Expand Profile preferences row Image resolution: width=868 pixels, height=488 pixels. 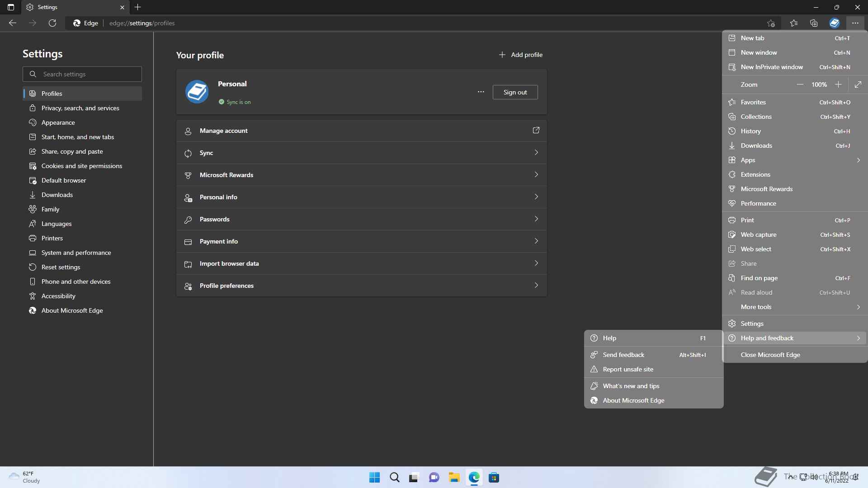click(362, 286)
